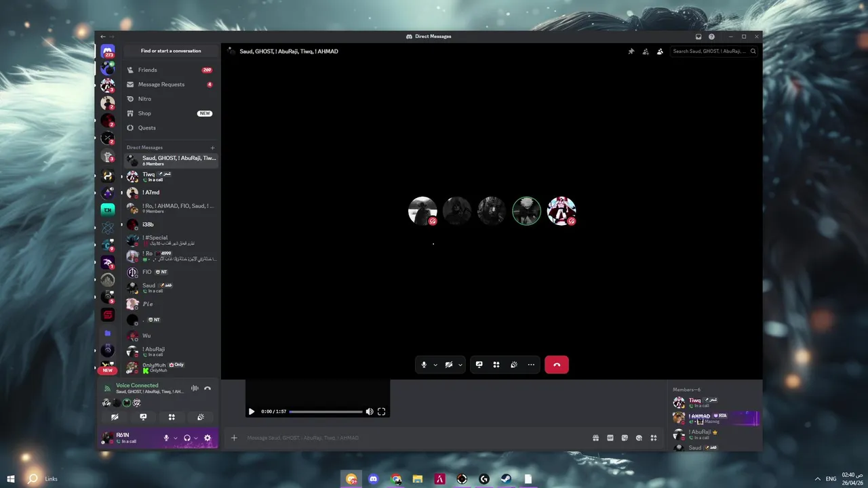Open the ! A7md direct message
Image resolution: width=868 pixels, height=488 pixels.
coord(171,192)
